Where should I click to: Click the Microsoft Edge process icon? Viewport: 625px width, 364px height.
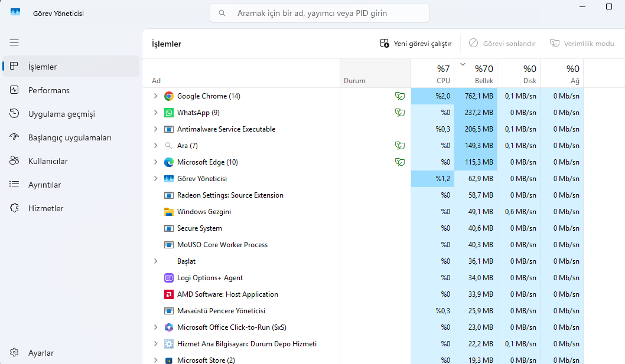tap(169, 162)
